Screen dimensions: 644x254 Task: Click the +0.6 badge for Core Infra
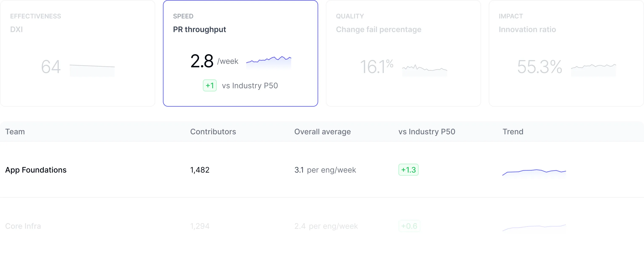point(409,226)
